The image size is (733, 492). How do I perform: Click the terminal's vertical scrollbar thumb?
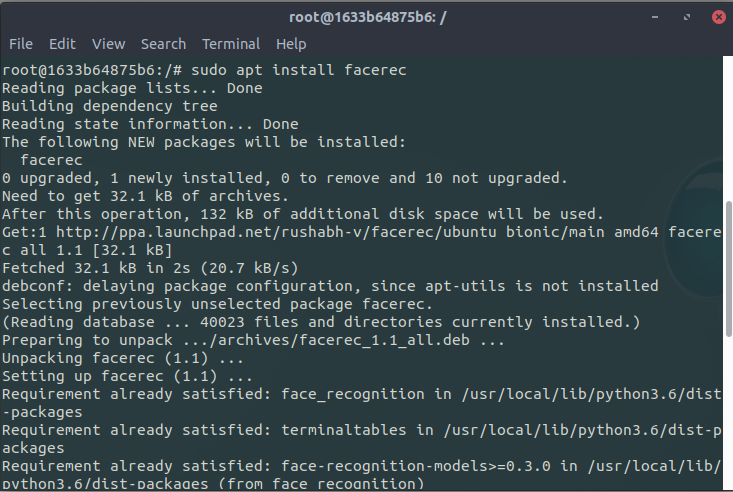(727, 340)
